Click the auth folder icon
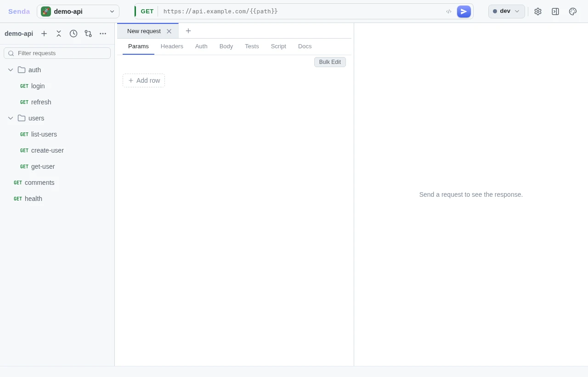Viewport: 588px width, 377px height. coord(22,70)
